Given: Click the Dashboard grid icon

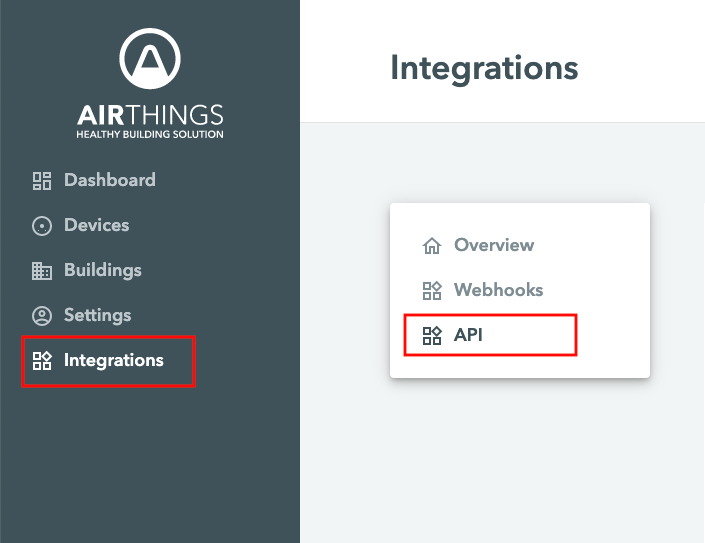Looking at the screenshot, I should (x=42, y=181).
